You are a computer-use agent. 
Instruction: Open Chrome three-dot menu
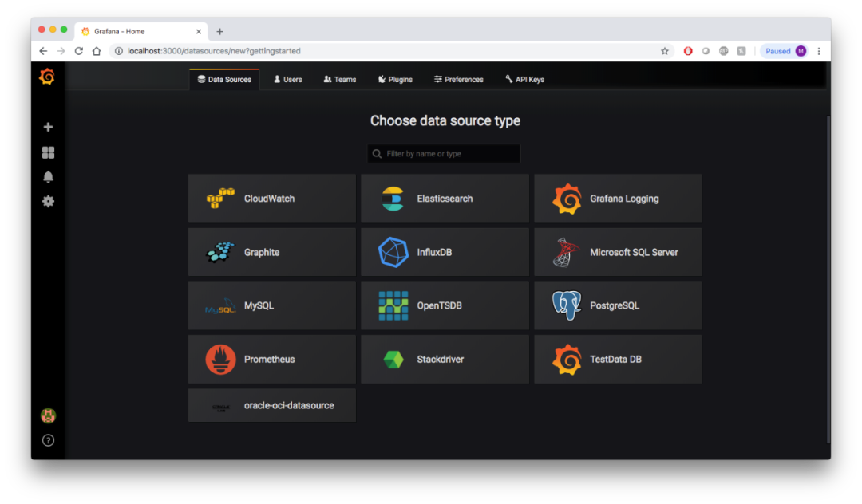819,51
